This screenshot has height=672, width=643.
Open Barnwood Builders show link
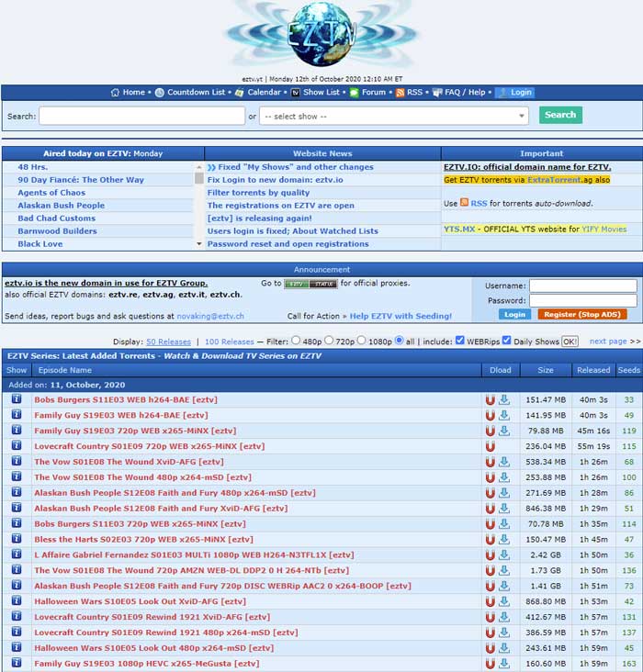(x=58, y=231)
